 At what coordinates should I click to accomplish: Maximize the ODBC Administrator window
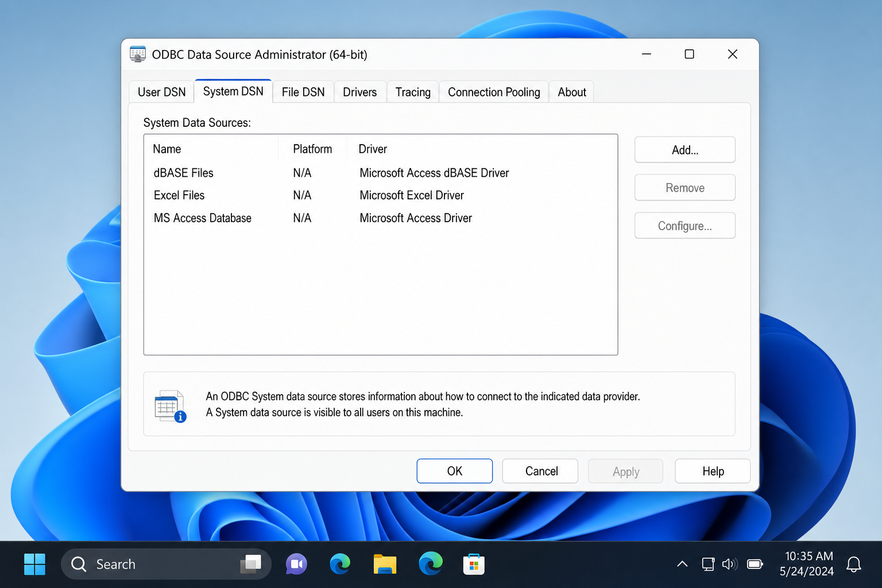pyautogui.click(x=690, y=54)
